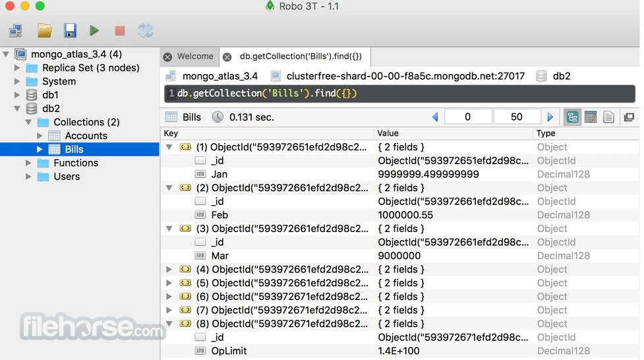Select Accounts collection

(x=86, y=136)
